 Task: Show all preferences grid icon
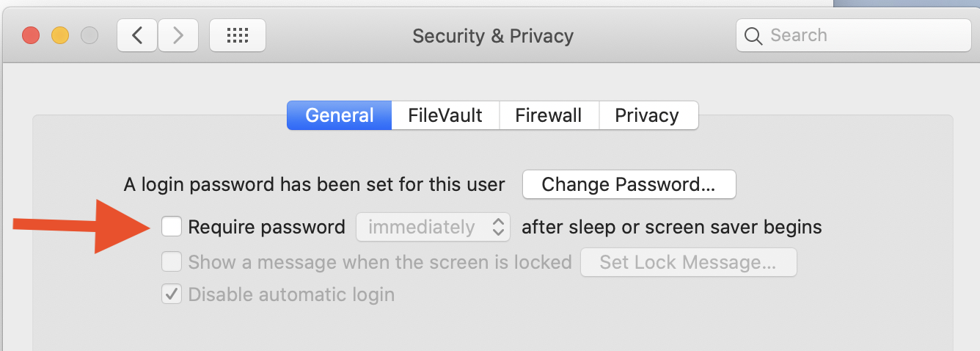pyautogui.click(x=238, y=35)
